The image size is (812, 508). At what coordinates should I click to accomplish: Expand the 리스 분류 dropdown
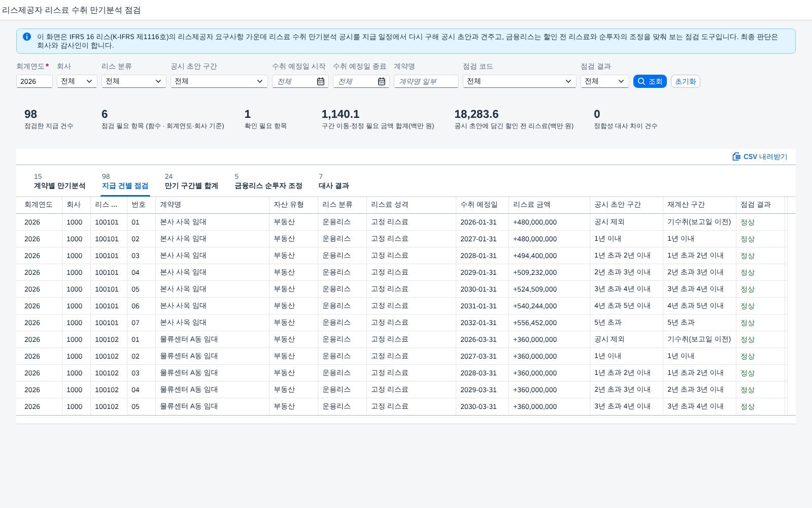click(x=134, y=81)
